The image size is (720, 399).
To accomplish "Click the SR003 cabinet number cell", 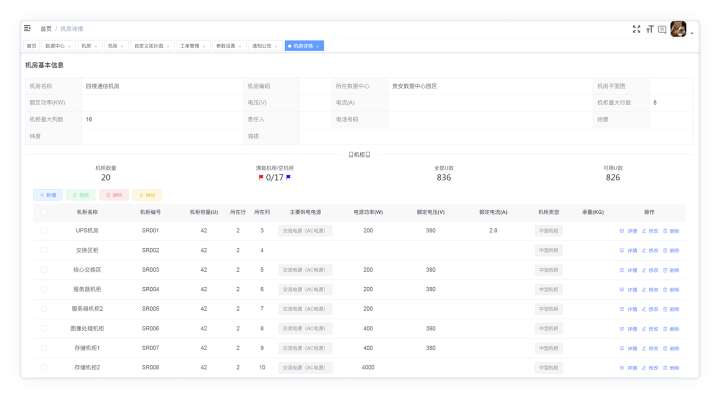I will tap(150, 270).
